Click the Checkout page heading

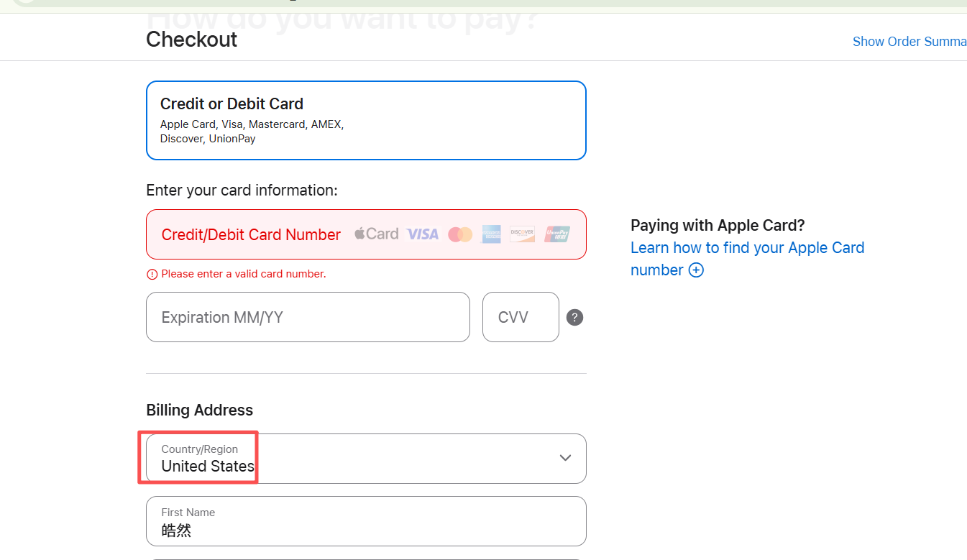coord(192,40)
